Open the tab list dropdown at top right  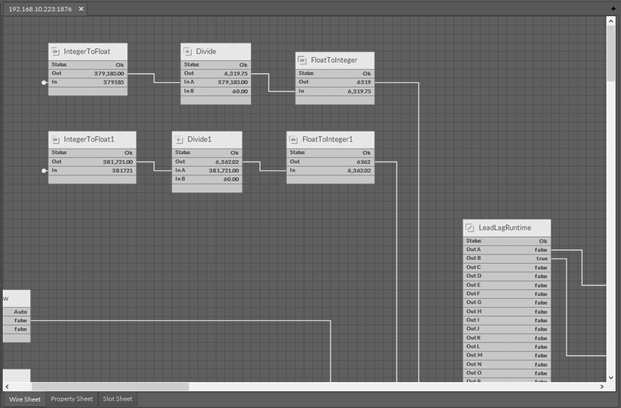(612, 8)
